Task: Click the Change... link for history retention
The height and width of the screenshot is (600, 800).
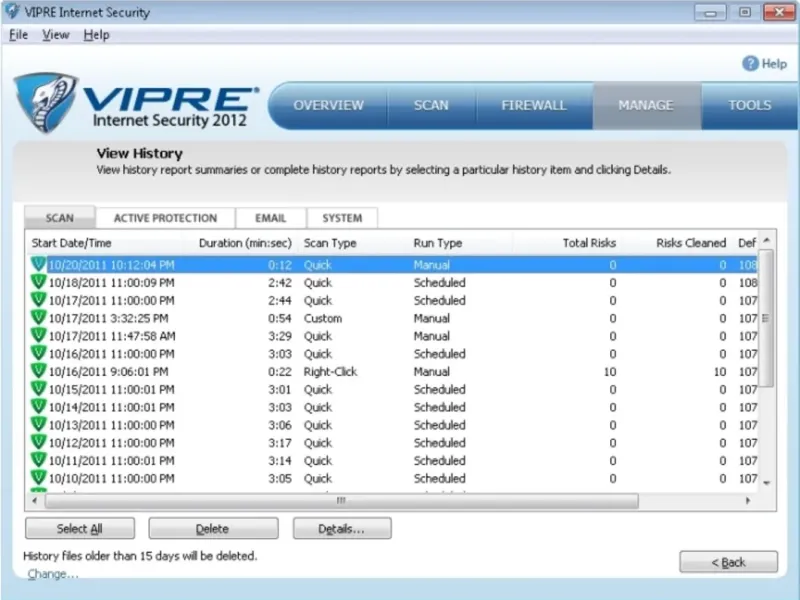Action: pyautogui.click(x=52, y=574)
